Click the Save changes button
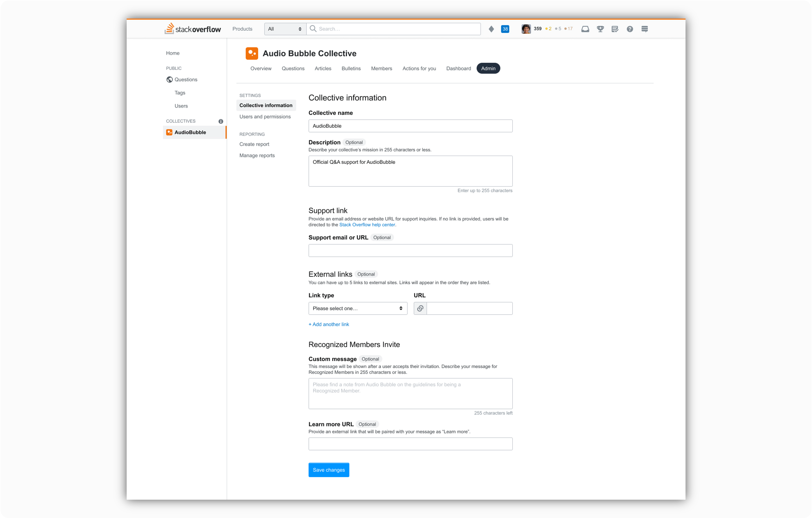 click(x=329, y=470)
